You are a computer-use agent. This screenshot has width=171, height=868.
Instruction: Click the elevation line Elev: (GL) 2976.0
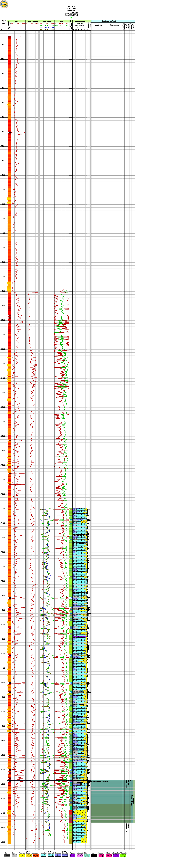pos(71,15)
